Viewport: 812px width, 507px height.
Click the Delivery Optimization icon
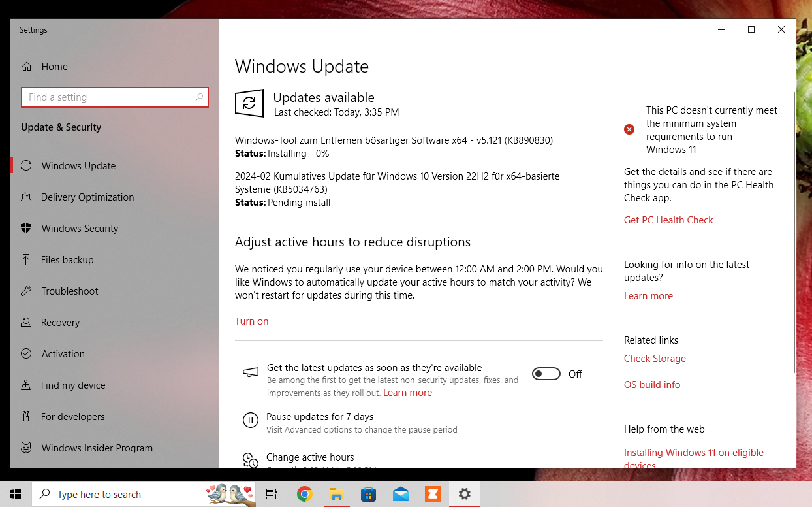26,197
